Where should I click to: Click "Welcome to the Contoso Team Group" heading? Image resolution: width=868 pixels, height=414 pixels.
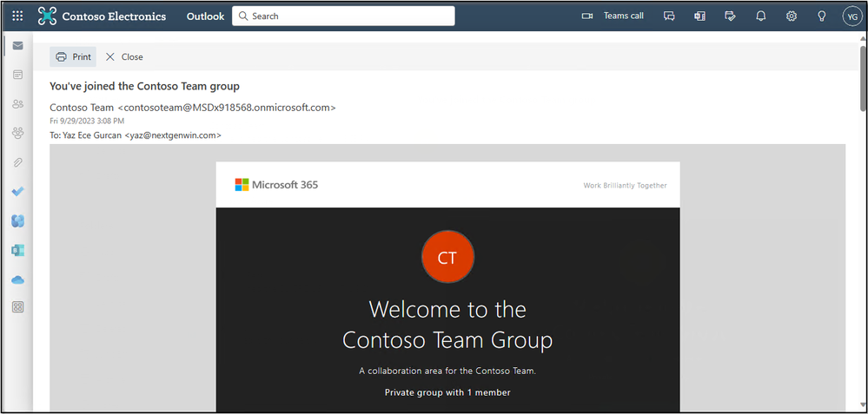click(447, 325)
